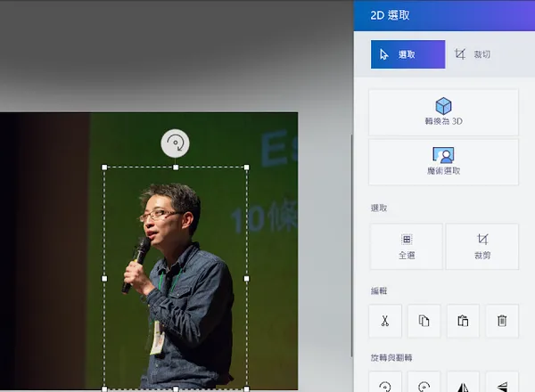Cut the selection with scissors icon
Screen dimensions: 535x392
(x=385, y=321)
